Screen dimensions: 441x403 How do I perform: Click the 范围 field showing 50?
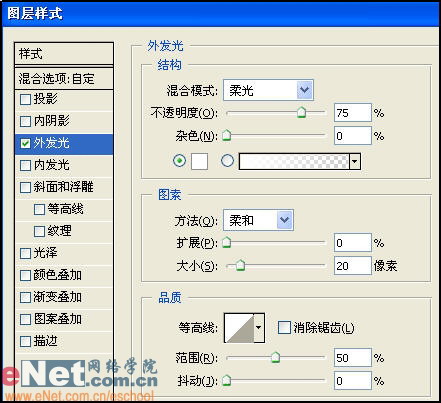[353, 358]
